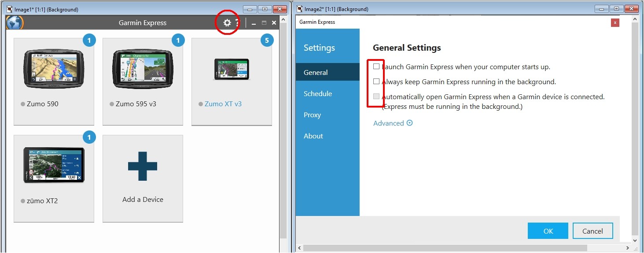Click the Settings sidebar title

point(319,48)
